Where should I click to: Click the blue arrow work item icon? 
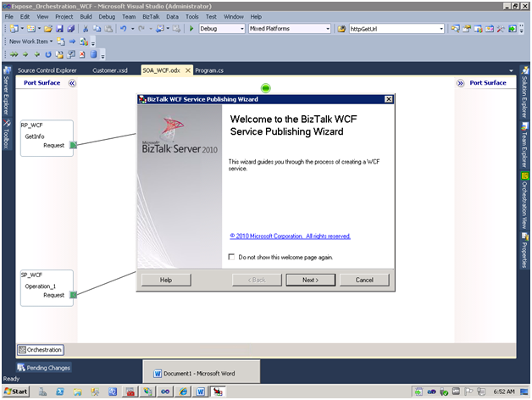pyautogui.click(x=72, y=42)
